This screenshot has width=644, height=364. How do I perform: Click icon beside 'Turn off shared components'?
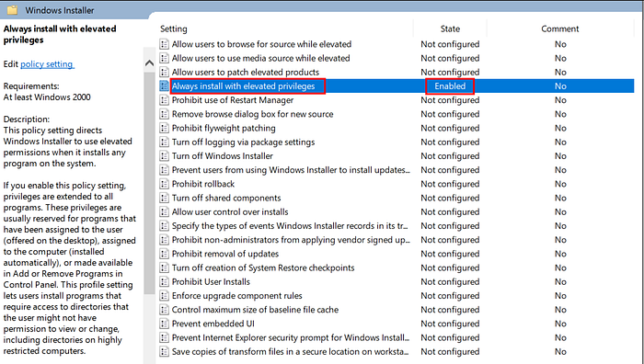(165, 198)
